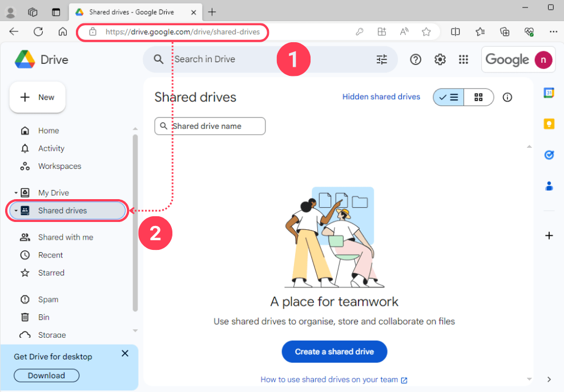Open Drive settings gear
Viewport: 564px width, 392px height.
[x=440, y=59]
